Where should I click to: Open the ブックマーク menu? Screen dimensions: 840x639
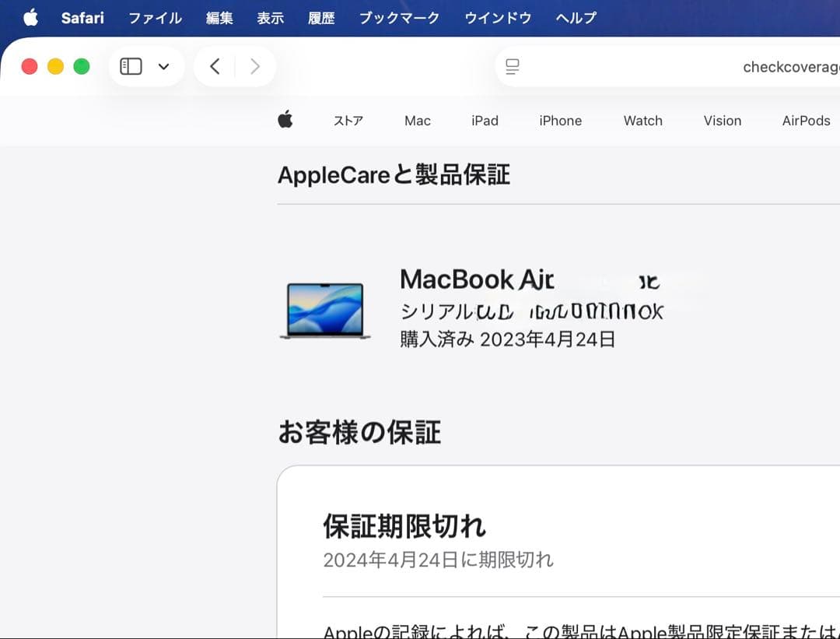coord(399,18)
